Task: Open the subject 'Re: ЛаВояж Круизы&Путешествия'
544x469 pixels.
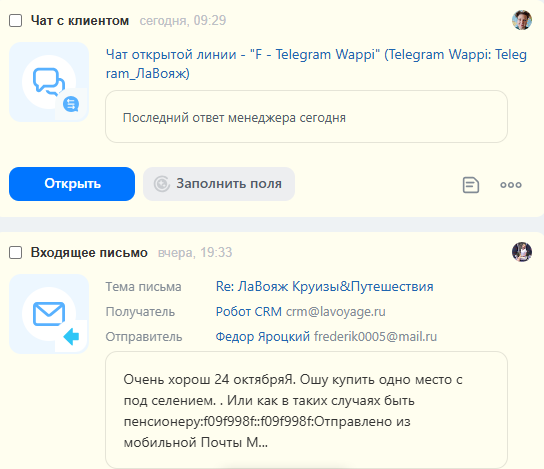Action: (x=324, y=287)
